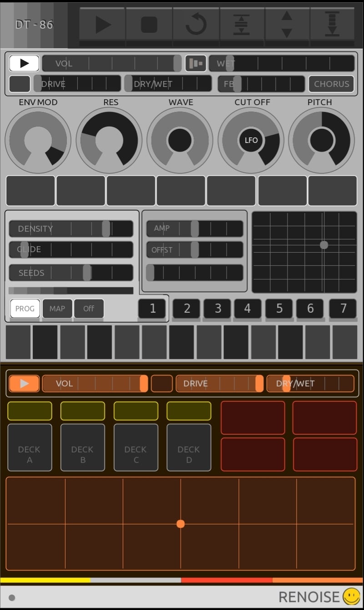Image resolution: width=364 pixels, height=610 pixels.
Task: Adjust the SEEDS slider
Action: [71, 273]
